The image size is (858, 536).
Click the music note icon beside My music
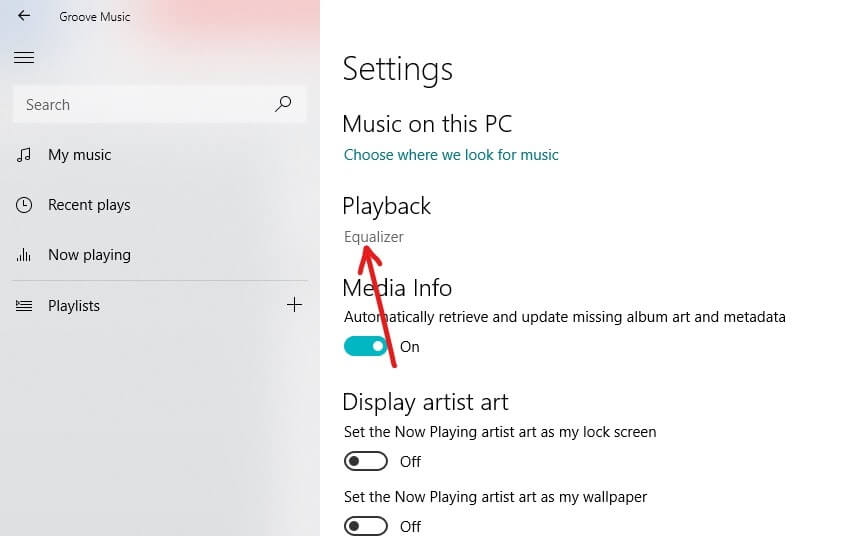pyautogui.click(x=24, y=155)
